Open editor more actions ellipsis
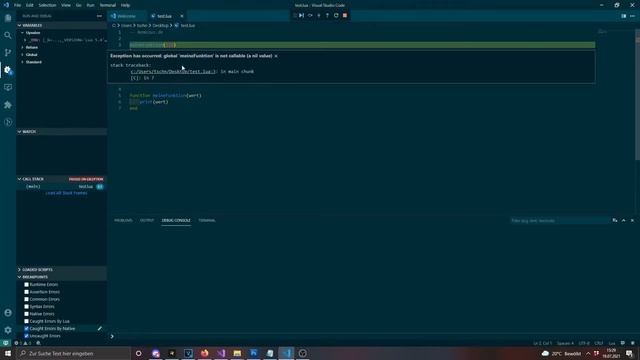Viewport: 640px width, 360px height. point(632,16)
